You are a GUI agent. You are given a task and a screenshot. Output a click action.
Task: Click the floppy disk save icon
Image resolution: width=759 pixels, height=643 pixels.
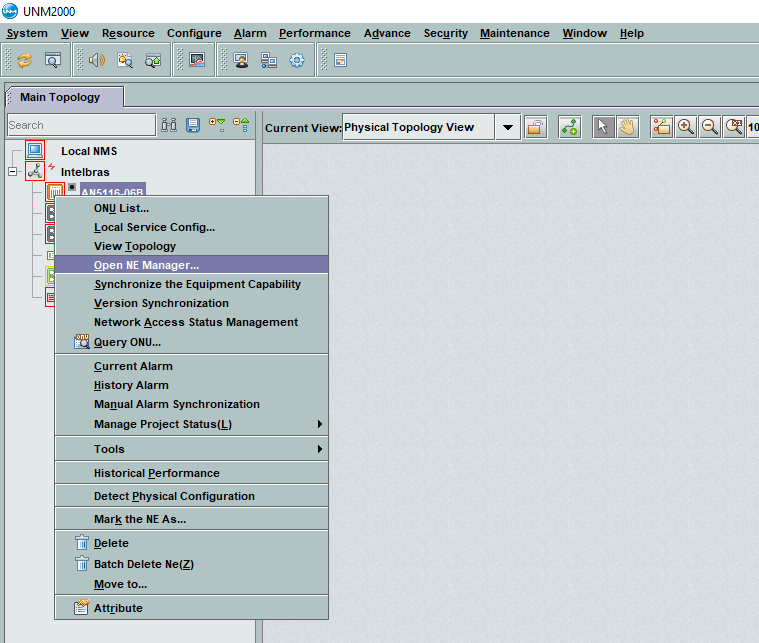click(x=193, y=125)
